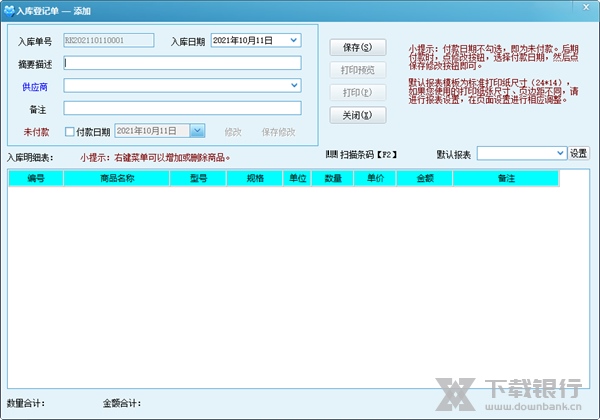
Task: Click the 保存修改 link
Action: click(278, 132)
